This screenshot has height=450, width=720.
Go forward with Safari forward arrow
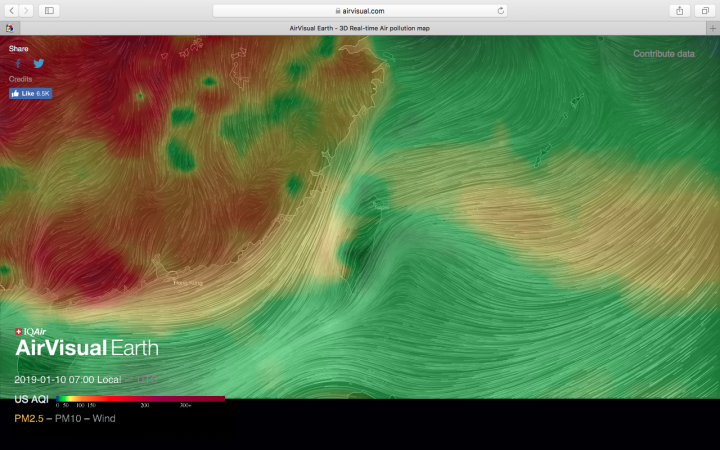click(26, 11)
